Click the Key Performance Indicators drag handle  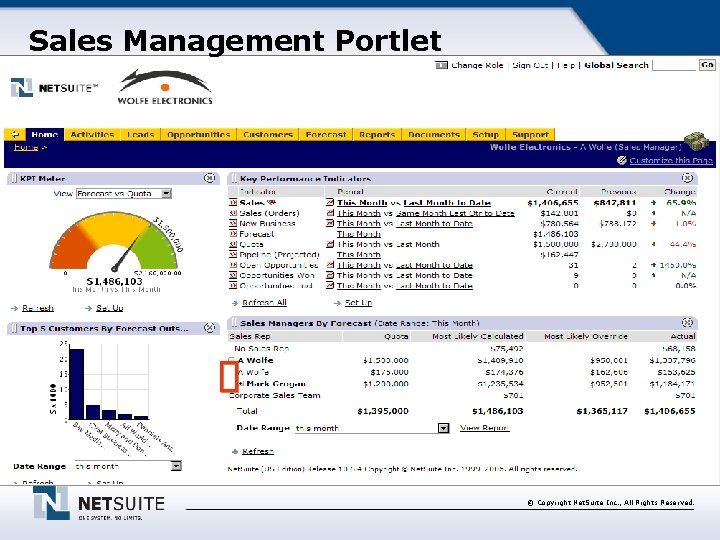point(234,178)
